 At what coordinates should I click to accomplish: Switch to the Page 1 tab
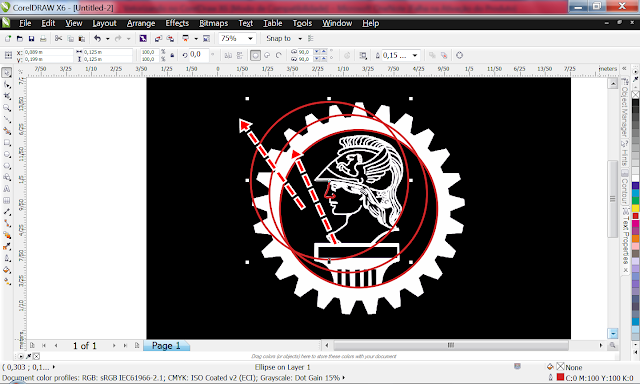point(166,346)
